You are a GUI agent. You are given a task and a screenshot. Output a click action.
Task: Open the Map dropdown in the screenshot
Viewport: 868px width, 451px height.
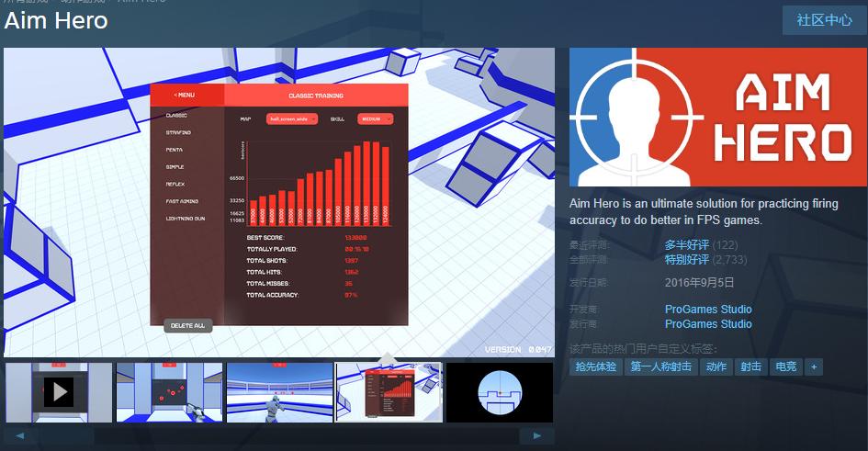tap(292, 118)
